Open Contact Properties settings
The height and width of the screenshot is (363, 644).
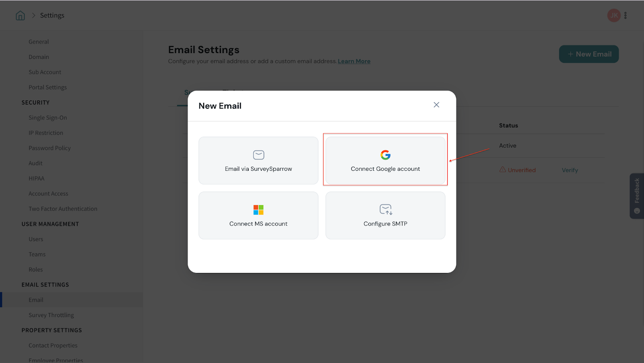[53, 345]
